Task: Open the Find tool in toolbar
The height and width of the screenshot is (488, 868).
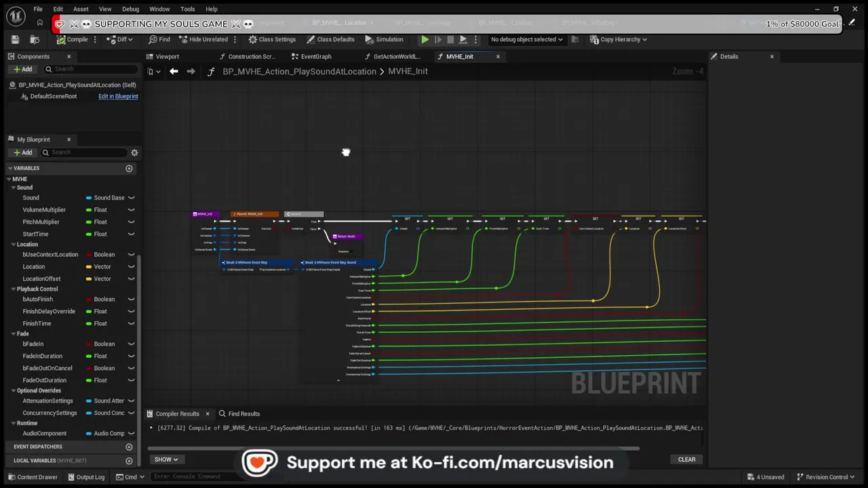Action: click(x=159, y=39)
